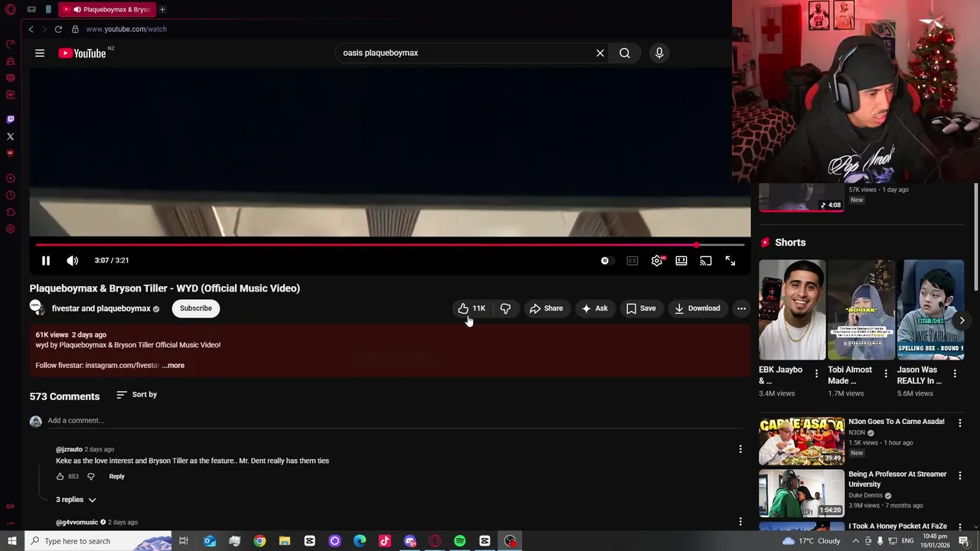The width and height of the screenshot is (980, 551).
Task: Open a new browser tab
Action: tap(162, 9)
